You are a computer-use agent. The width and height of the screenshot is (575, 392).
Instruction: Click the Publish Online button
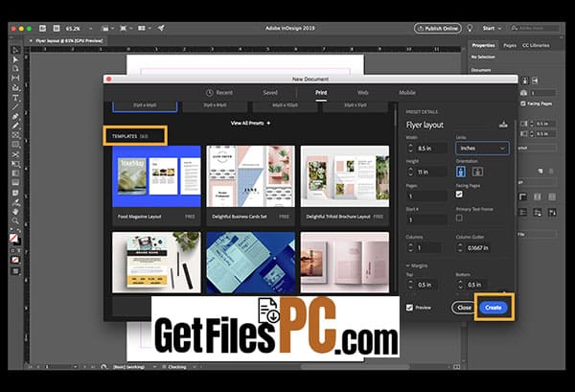pyautogui.click(x=438, y=28)
